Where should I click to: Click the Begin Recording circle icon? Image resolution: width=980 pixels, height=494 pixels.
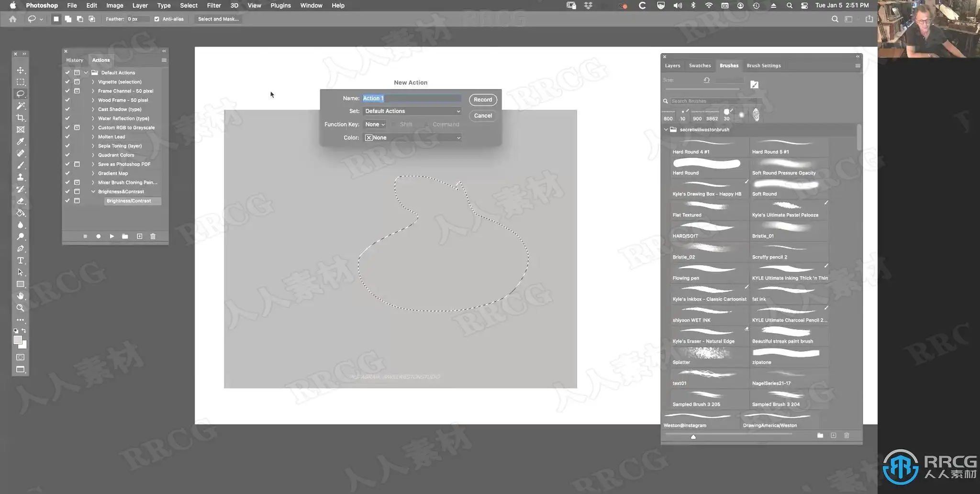[x=99, y=236]
